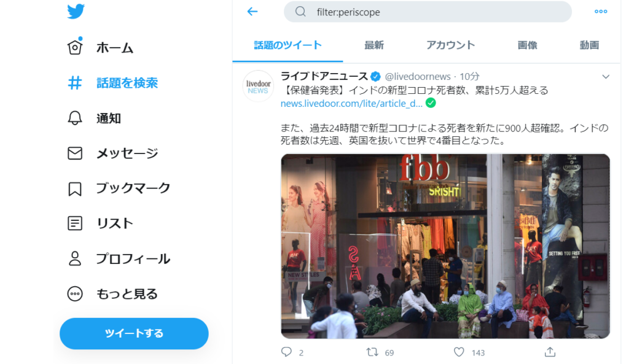This screenshot has height=364, width=629.
Task: Switch to 最新 tab
Action: [374, 45]
